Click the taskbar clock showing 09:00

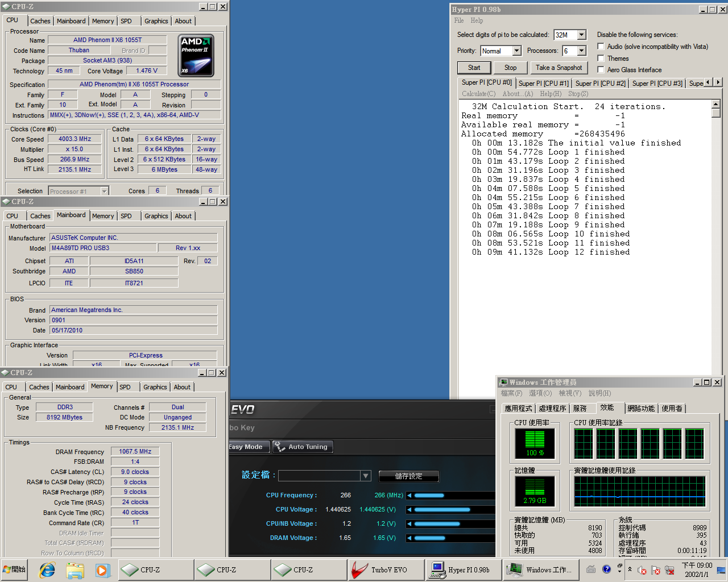697,569
